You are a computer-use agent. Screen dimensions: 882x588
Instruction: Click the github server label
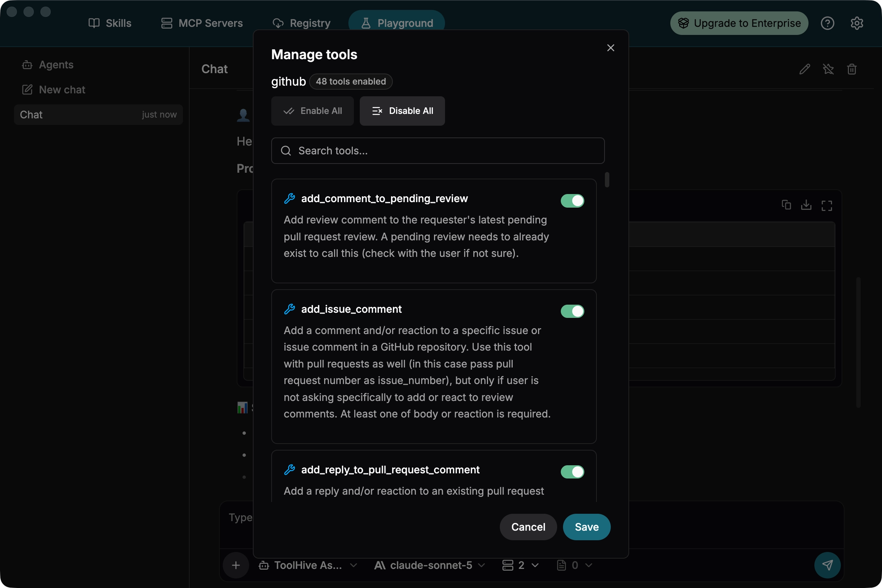click(x=288, y=81)
